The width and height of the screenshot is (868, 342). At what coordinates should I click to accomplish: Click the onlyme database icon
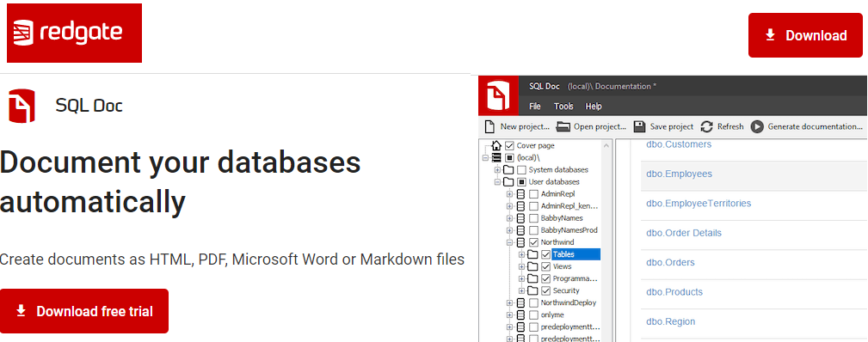(x=520, y=315)
